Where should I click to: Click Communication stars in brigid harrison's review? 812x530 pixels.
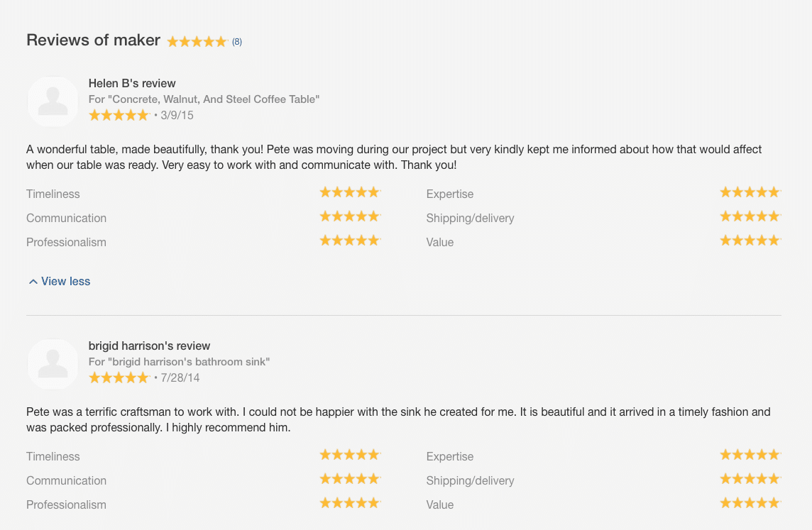pos(350,479)
